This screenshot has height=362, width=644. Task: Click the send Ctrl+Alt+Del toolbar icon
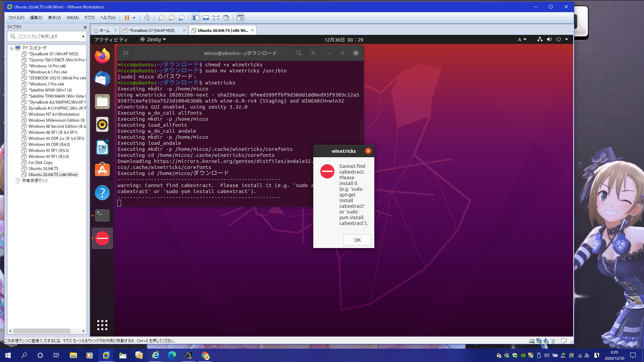147,18
